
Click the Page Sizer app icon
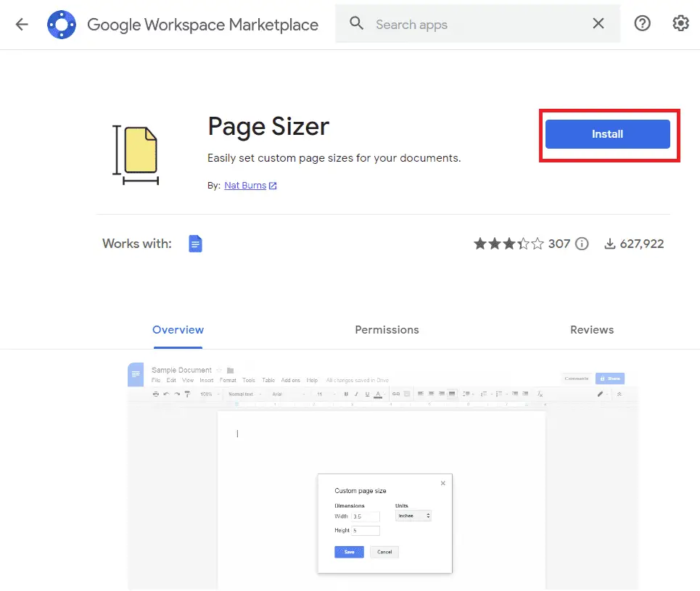pos(136,155)
